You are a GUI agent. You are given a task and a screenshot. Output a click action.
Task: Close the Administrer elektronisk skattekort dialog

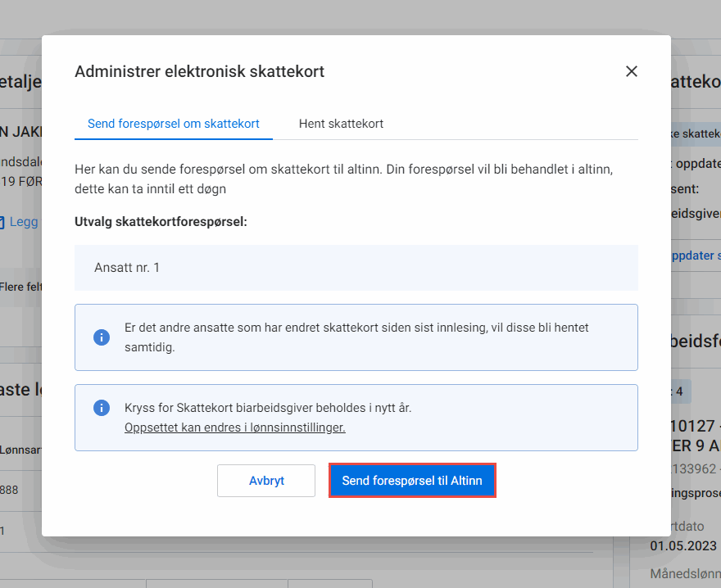coord(631,71)
